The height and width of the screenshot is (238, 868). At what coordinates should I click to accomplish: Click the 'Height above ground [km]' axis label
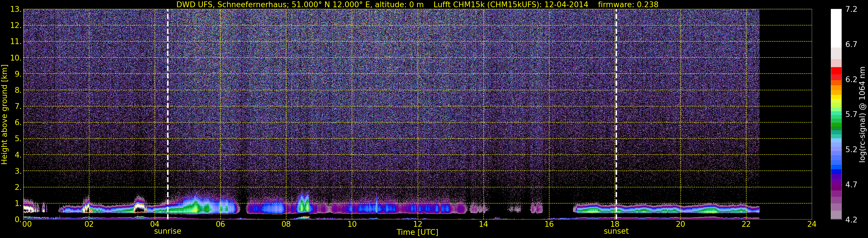4,114
